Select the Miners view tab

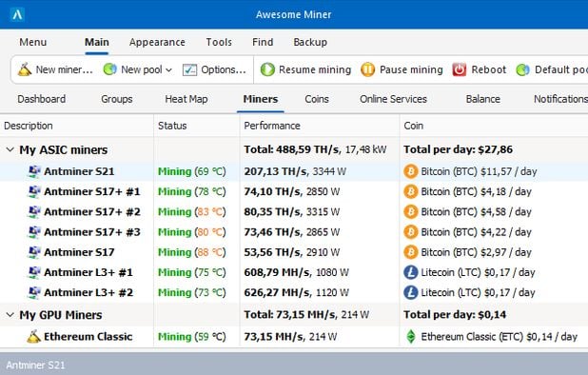[x=261, y=99]
